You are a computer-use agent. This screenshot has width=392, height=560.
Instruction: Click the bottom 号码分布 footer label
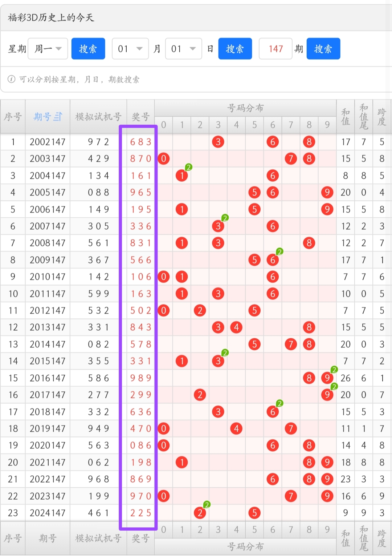245,547
